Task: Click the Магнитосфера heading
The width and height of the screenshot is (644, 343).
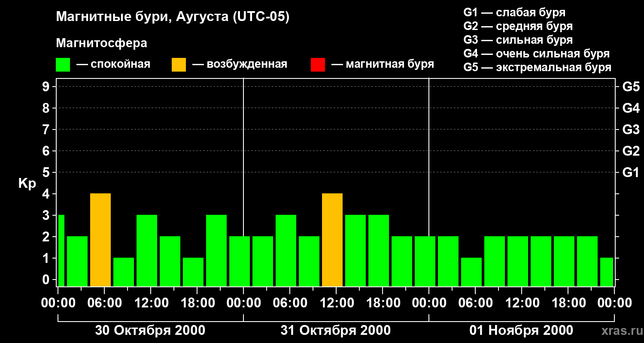Action: (x=101, y=43)
